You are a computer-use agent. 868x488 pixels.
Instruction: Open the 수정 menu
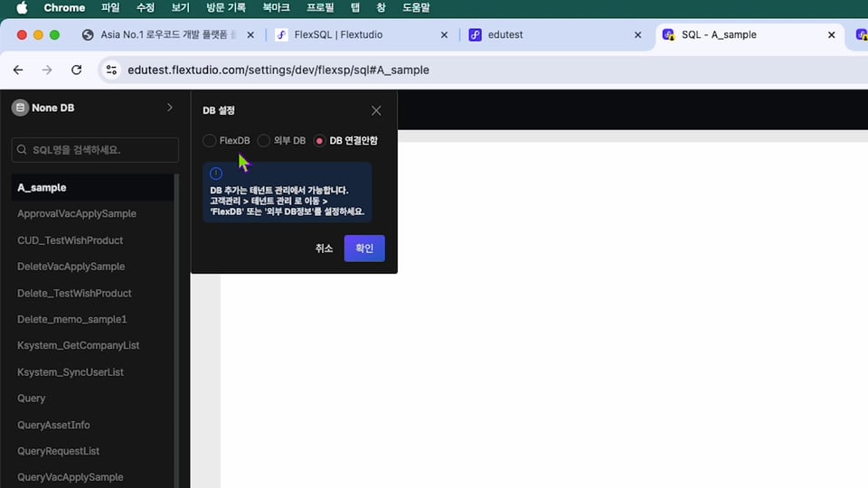pos(145,8)
